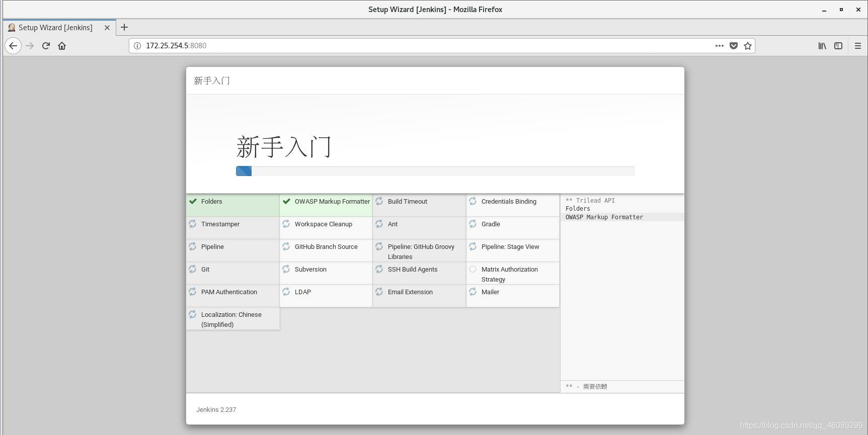Click the spinner next to Pipeline: Stage View

pyautogui.click(x=473, y=246)
